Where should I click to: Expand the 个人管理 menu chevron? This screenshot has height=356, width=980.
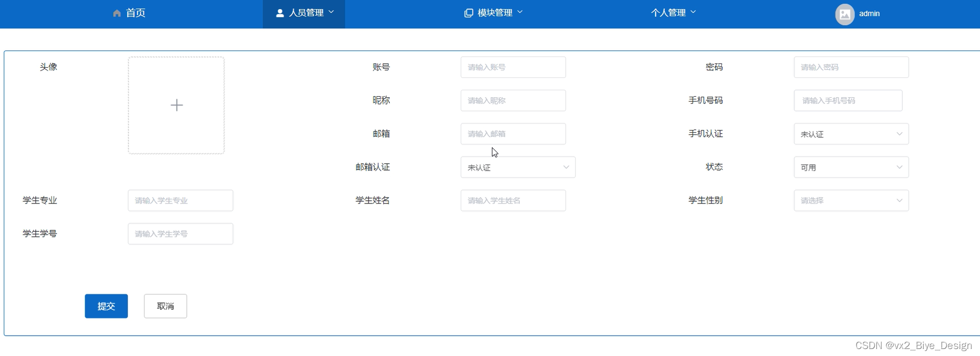693,12
